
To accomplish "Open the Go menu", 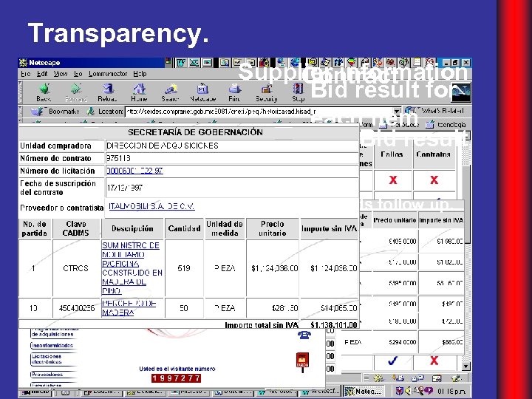I will [78, 74].
